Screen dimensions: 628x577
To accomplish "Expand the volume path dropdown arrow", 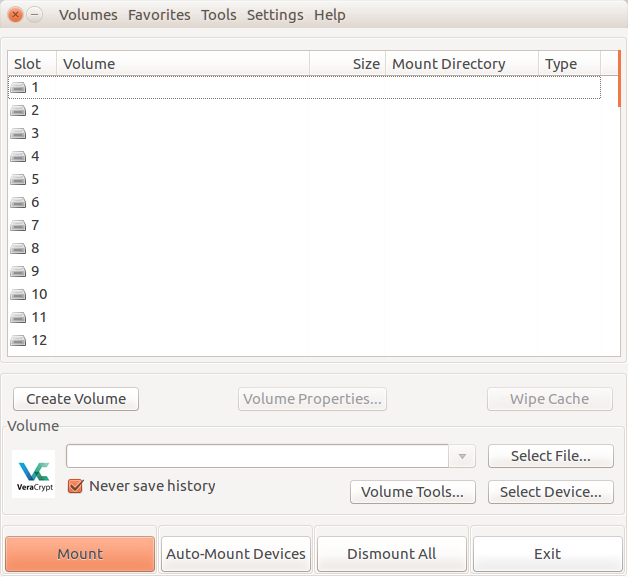I will [462, 457].
